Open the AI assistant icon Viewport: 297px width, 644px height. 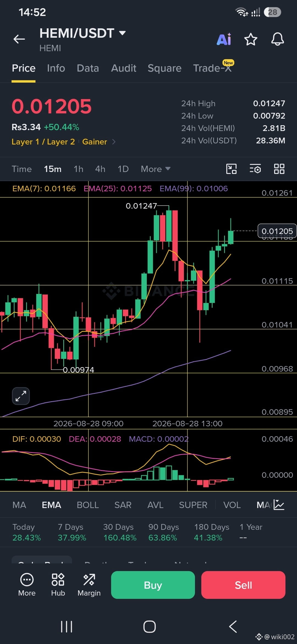[224, 39]
